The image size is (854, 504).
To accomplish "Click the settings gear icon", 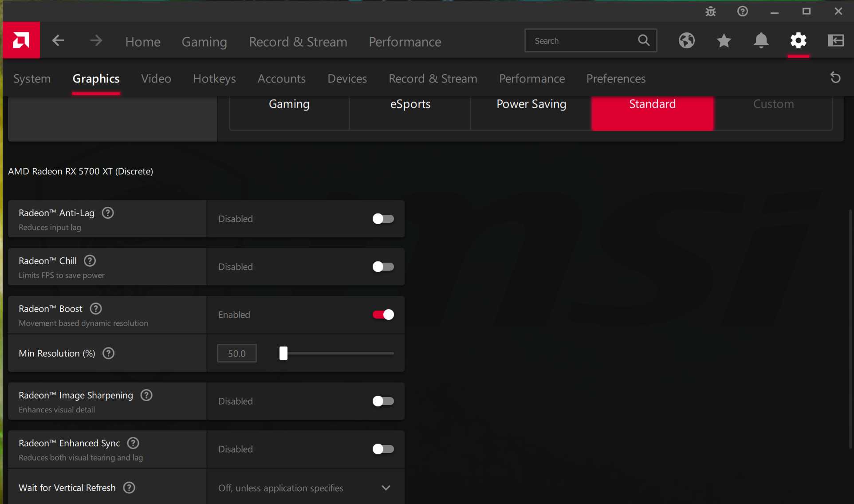I will pos(798,40).
